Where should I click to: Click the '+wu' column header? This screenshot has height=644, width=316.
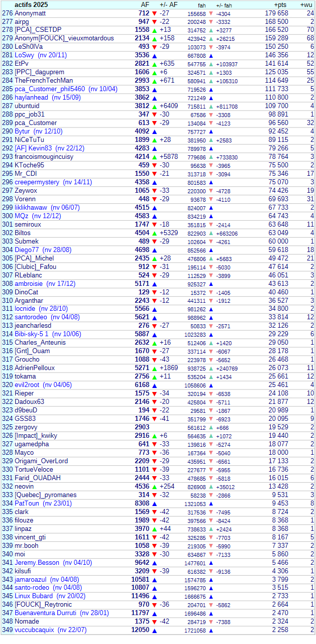(x=307, y=4)
